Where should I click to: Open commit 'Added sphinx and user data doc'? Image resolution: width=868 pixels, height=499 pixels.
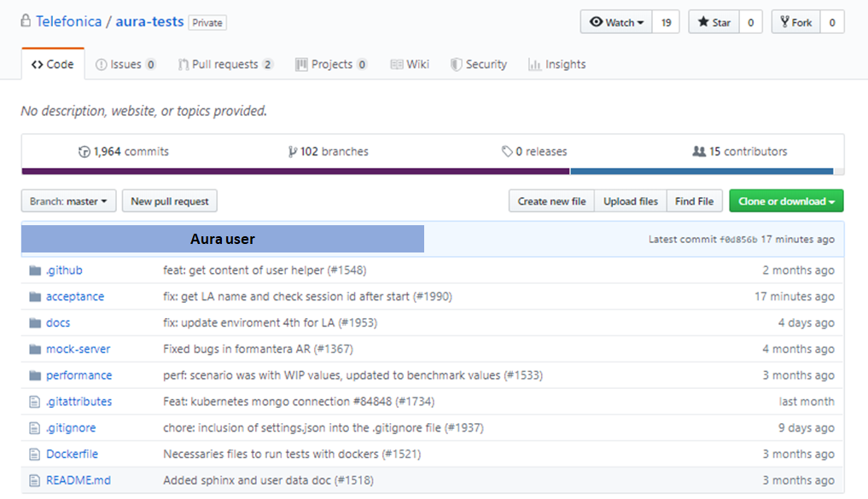pos(268,480)
